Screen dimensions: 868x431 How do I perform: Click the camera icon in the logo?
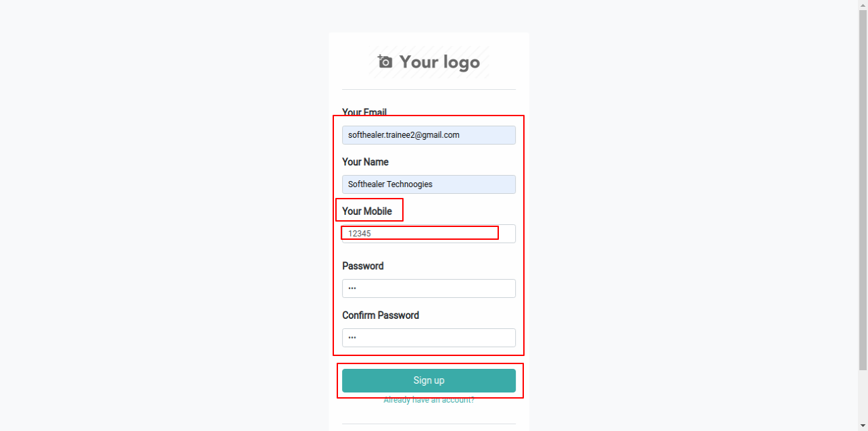385,61
